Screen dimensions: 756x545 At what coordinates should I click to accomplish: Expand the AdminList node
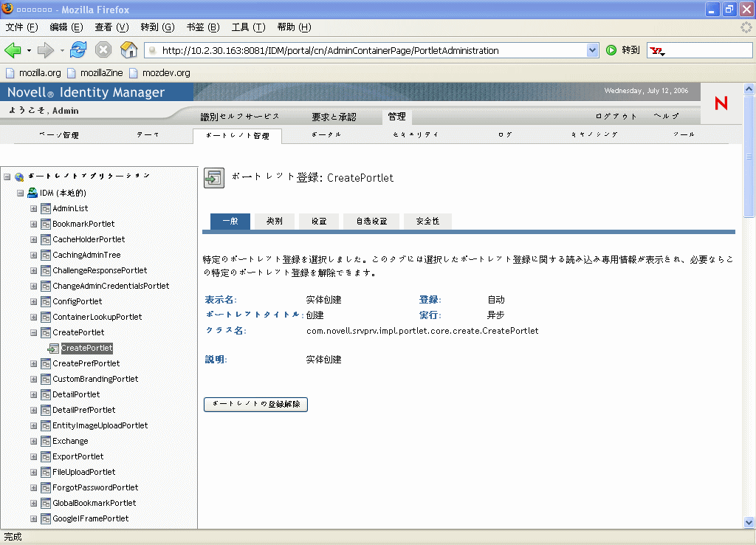point(34,209)
